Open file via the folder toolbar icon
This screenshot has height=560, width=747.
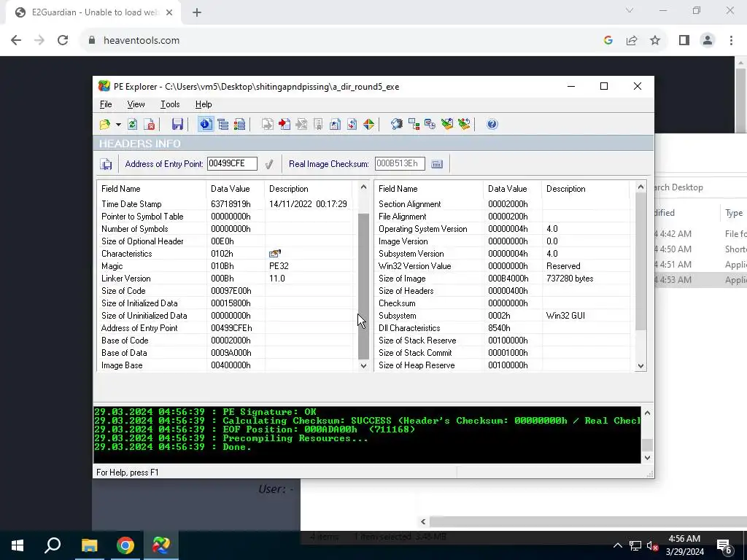pos(105,124)
